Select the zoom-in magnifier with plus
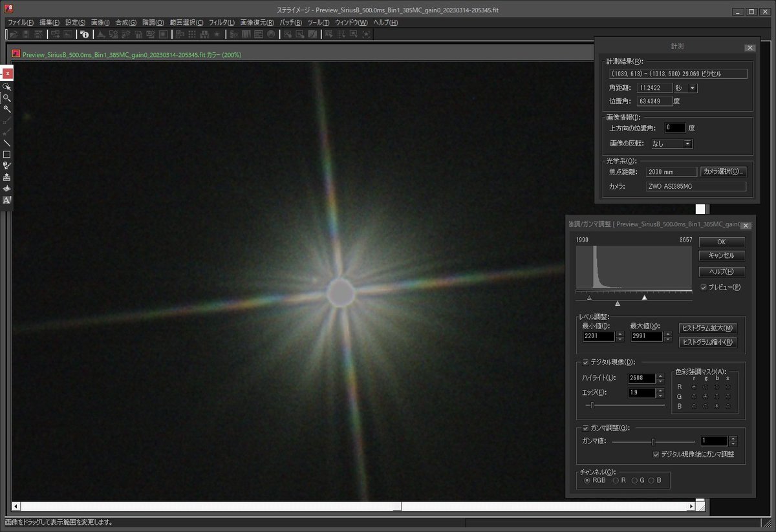776x532 pixels. 7,109
